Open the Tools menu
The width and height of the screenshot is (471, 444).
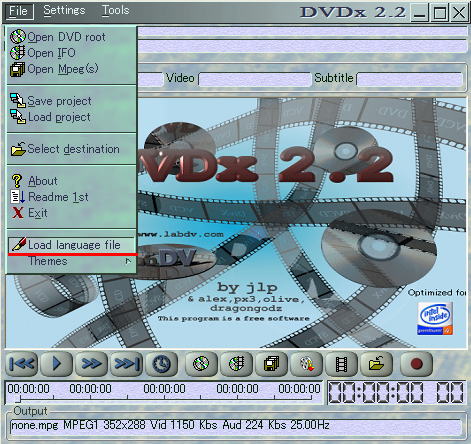(x=115, y=11)
